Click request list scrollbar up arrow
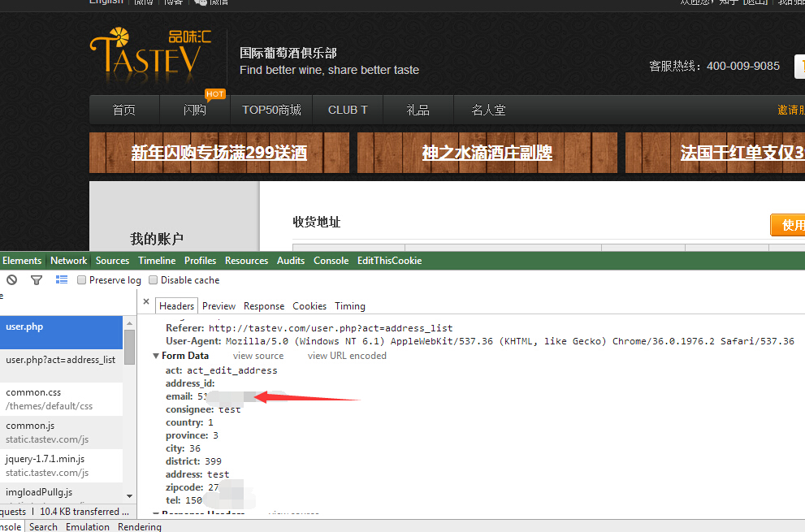805x532 pixels. pyautogui.click(x=129, y=323)
